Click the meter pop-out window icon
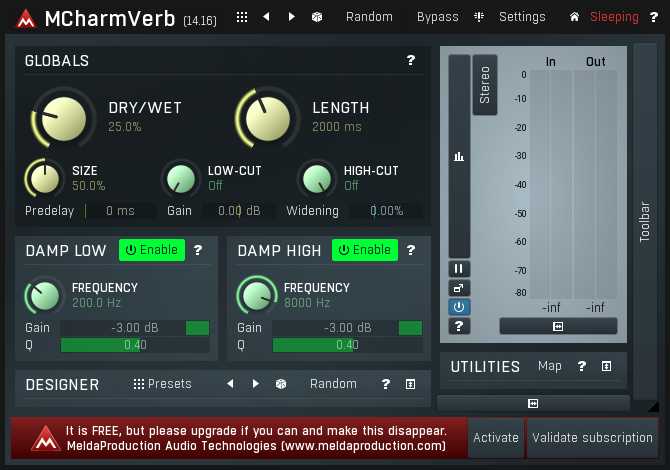 [x=459, y=288]
